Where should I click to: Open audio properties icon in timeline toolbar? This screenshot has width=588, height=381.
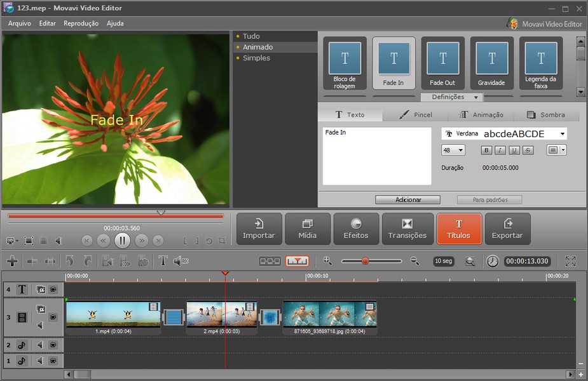pos(107,261)
